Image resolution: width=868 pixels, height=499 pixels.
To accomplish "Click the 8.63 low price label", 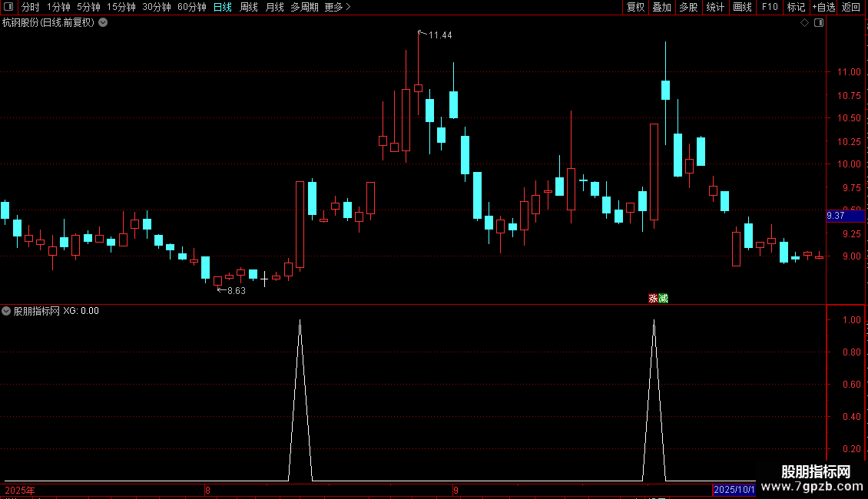I will coord(237,291).
